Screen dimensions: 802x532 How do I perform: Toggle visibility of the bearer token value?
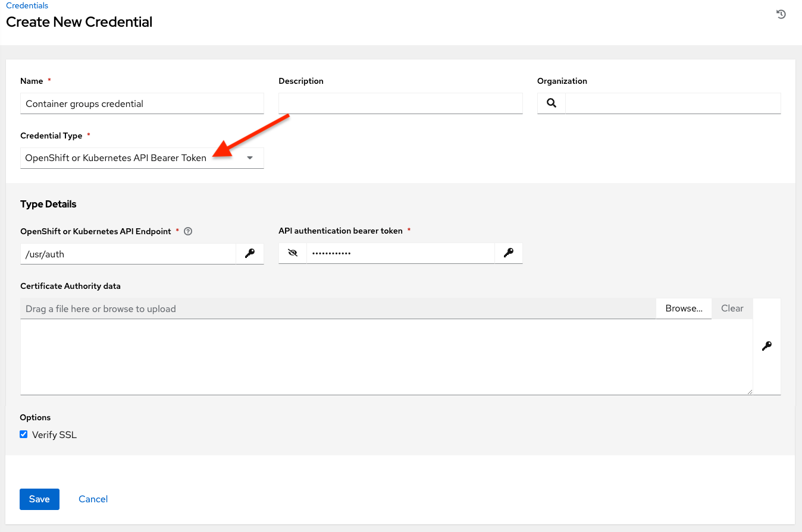tap(292, 253)
